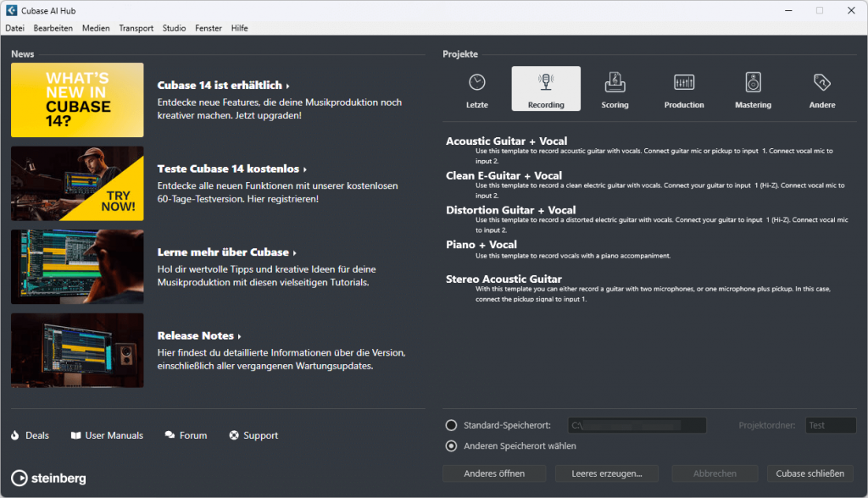The height and width of the screenshot is (498, 868).
Task: Open the Datei menu
Action: click(x=15, y=28)
